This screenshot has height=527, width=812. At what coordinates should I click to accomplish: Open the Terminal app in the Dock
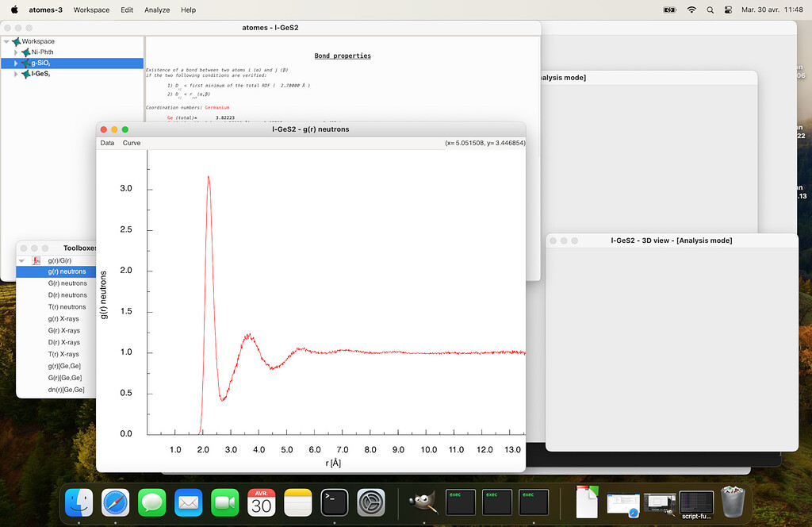click(x=334, y=502)
